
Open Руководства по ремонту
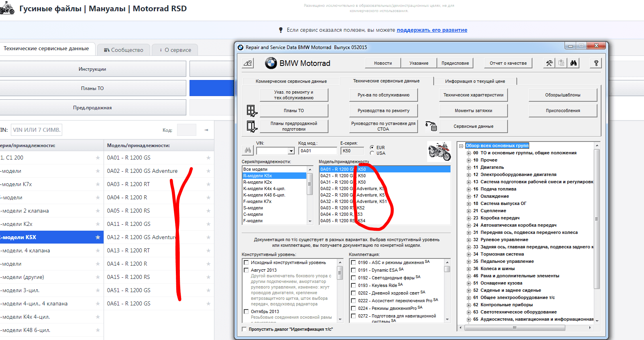[383, 111]
